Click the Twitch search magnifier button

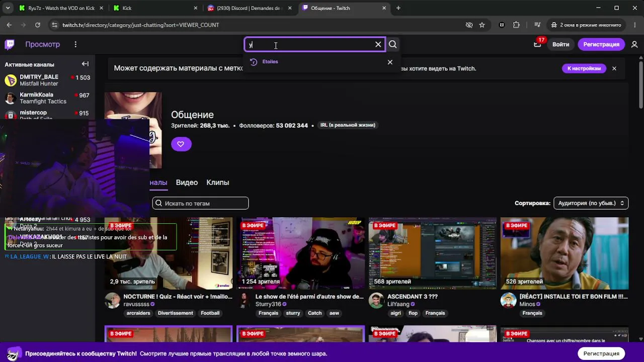tap(393, 44)
